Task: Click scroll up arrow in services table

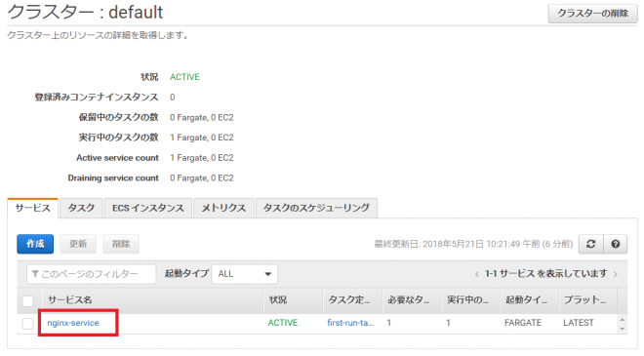Action: [622, 320]
